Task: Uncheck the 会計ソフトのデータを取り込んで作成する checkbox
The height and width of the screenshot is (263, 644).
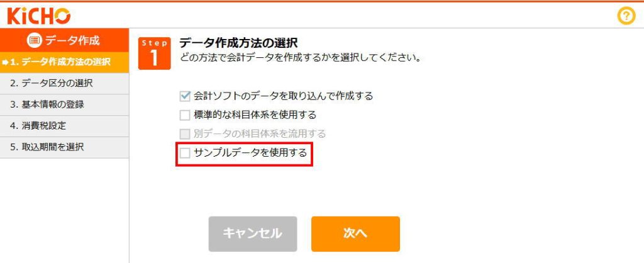Action: tap(185, 96)
